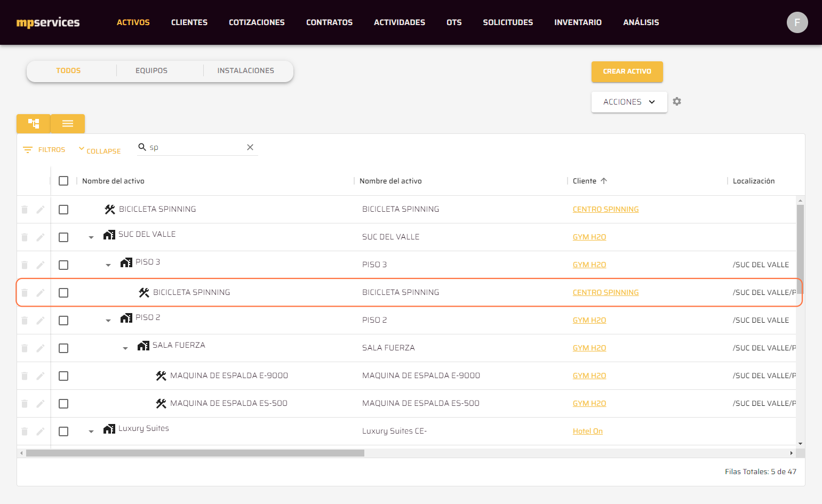Collapse the PISO 3 node
This screenshot has height=504, width=822.
[x=108, y=265]
